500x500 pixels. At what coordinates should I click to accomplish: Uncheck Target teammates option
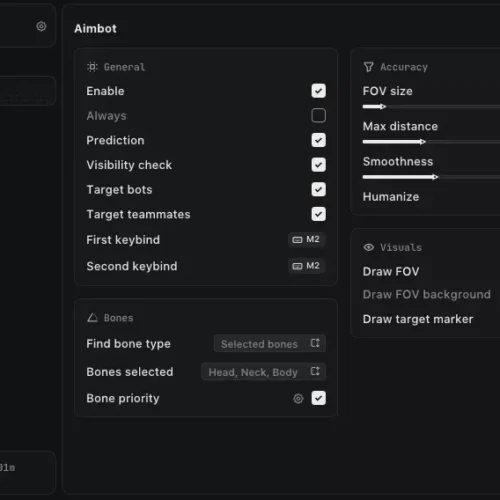[319, 214]
